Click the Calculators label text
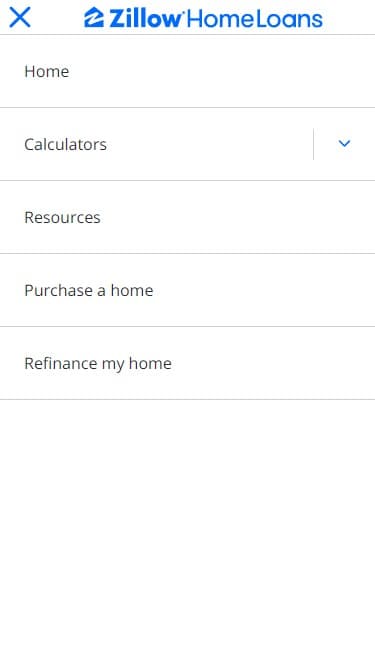Image resolution: width=375 pixels, height=667 pixels. click(x=65, y=145)
